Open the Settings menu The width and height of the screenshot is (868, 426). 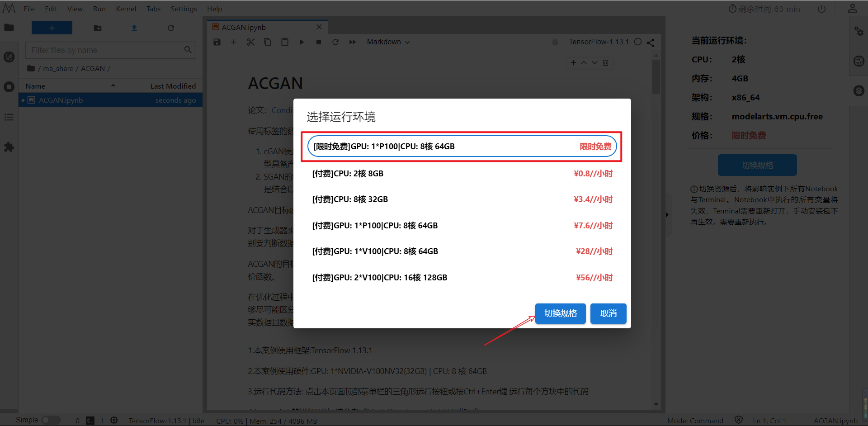(x=184, y=9)
